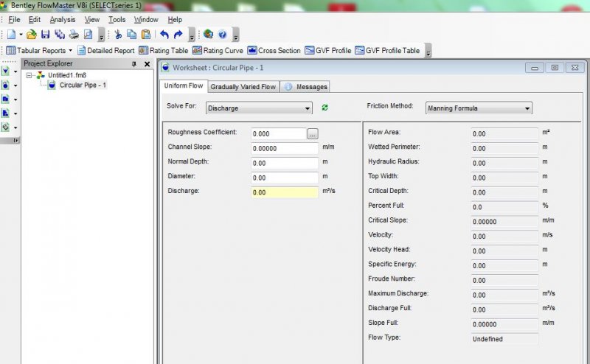Open the View menu
Image resolution: width=590 pixels, height=364 pixels.
point(92,20)
